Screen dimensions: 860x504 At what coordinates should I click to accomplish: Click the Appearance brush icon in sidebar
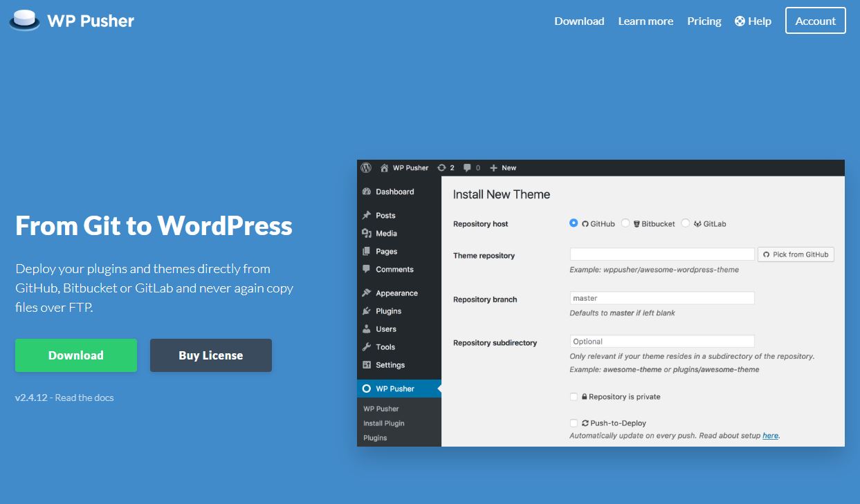pos(367,293)
